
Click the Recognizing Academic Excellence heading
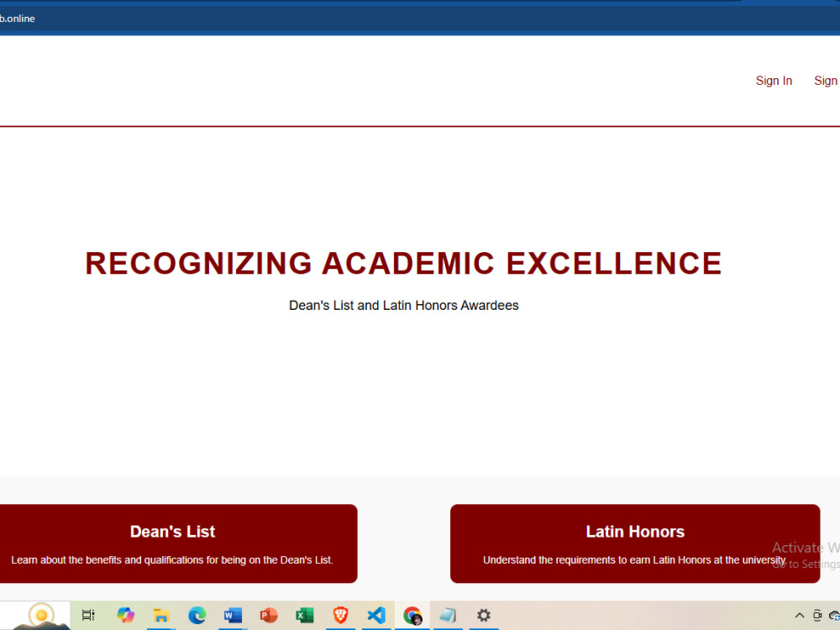[x=403, y=264]
